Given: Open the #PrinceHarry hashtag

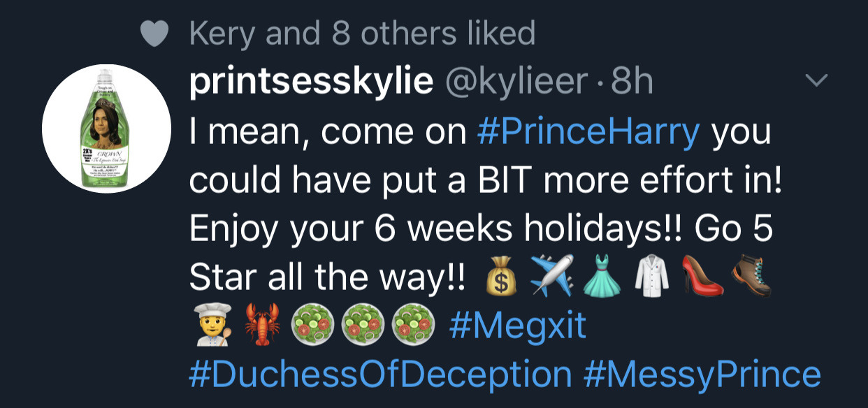Looking at the screenshot, I should pos(589,131).
